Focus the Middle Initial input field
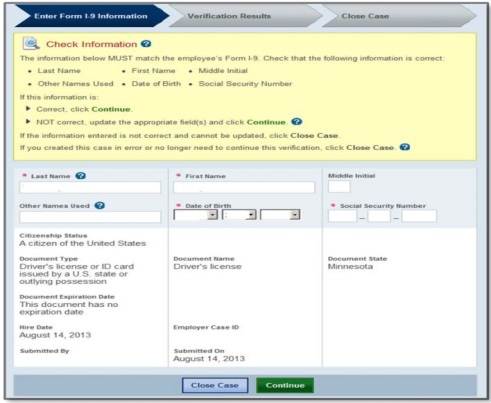The height and width of the screenshot is (403, 491). pos(339,187)
